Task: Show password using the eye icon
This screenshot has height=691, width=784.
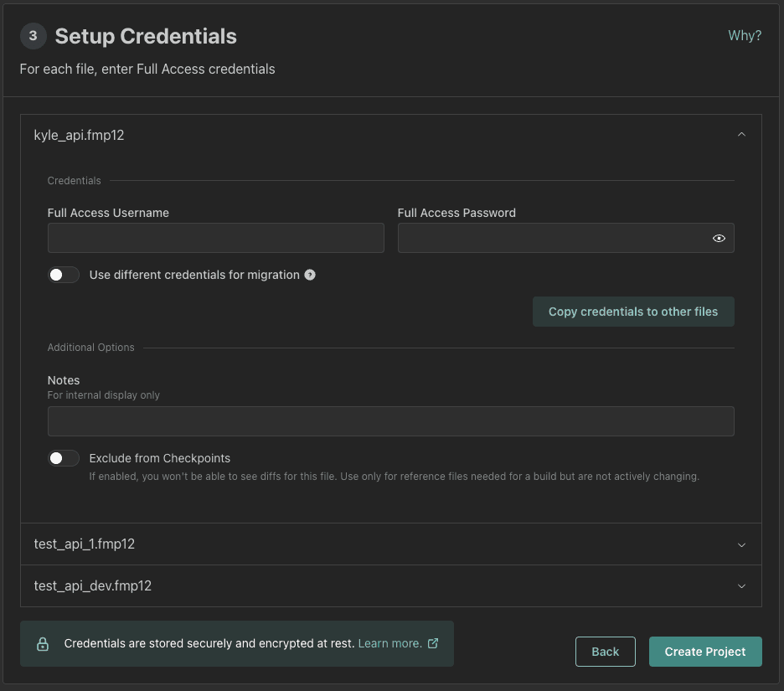Action: pyautogui.click(x=719, y=239)
